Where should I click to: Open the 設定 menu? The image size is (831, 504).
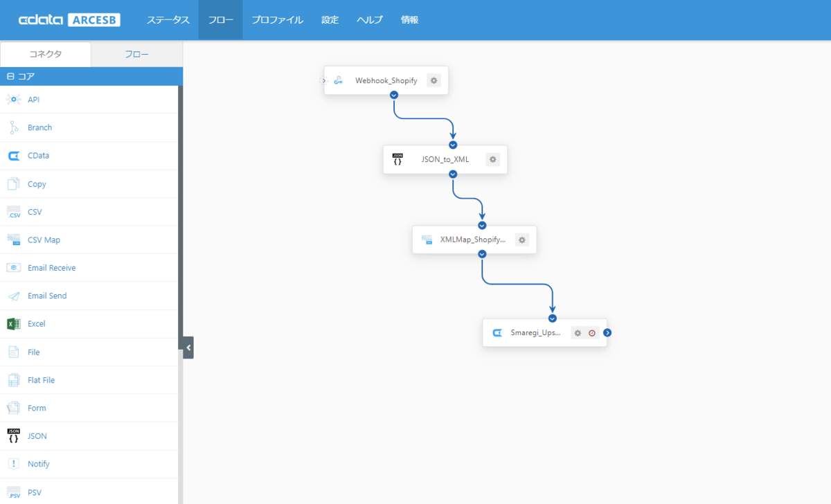click(330, 19)
